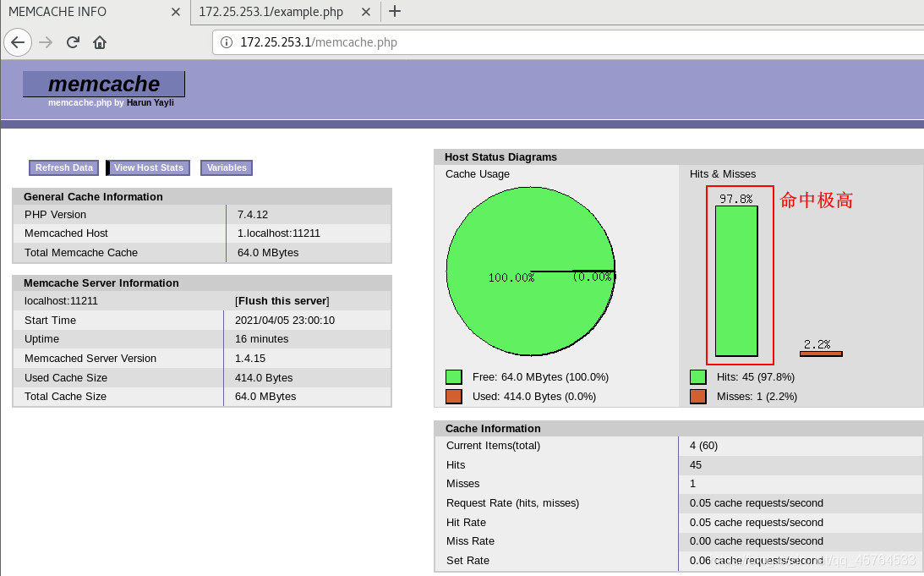Click the Memcache Server Information header

pos(101,283)
